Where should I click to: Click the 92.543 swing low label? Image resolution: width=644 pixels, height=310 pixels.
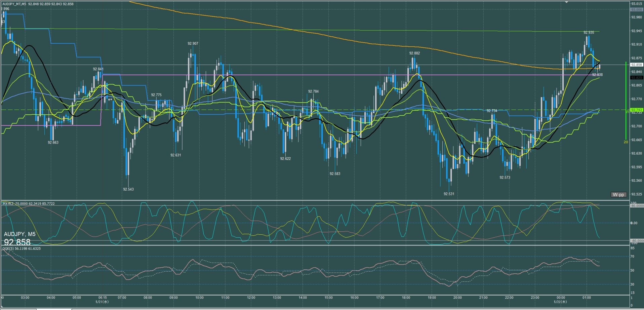[x=128, y=189]
